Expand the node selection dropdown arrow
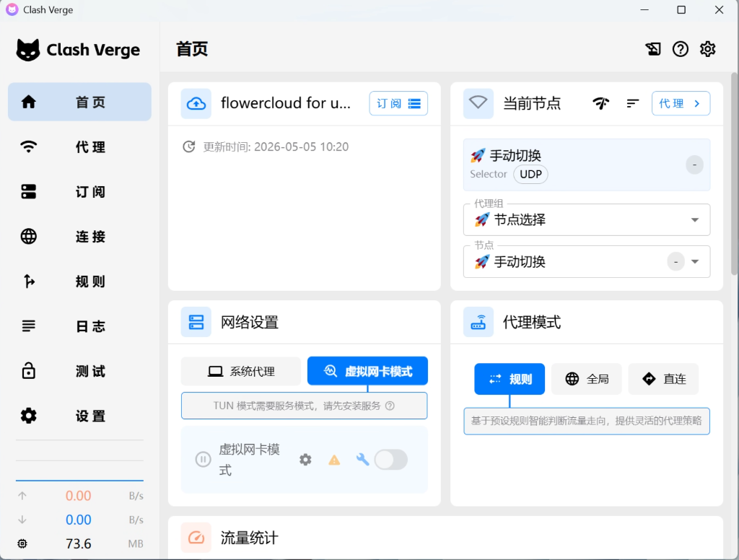 (695, 262)
